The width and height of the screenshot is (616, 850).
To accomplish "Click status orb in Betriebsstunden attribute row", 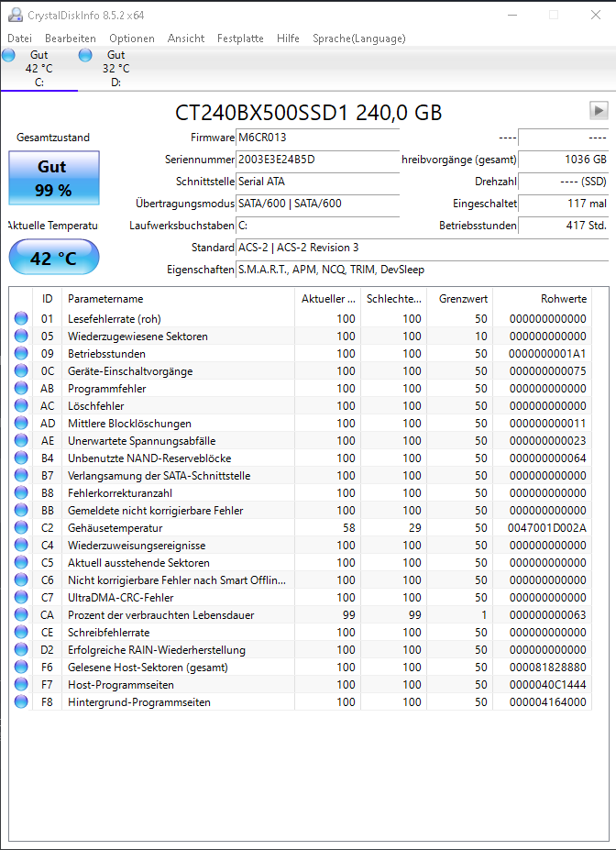I will [x=21, y=353].
